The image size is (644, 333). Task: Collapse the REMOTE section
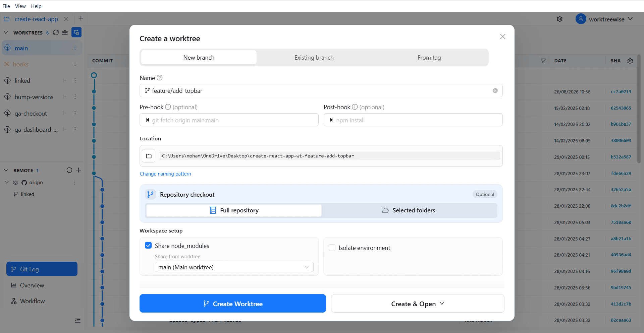(x=6, y=170)
